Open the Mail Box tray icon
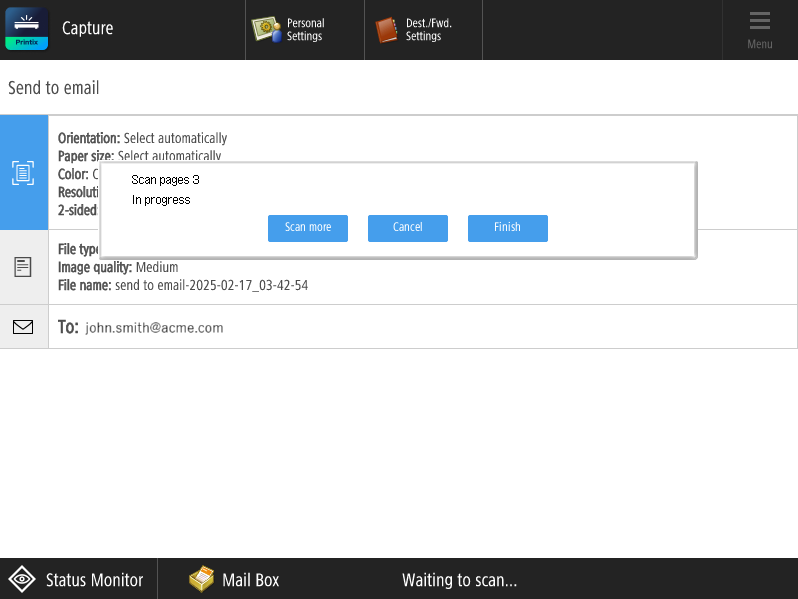Screen dimensions: 798x599 pos(201,579)
